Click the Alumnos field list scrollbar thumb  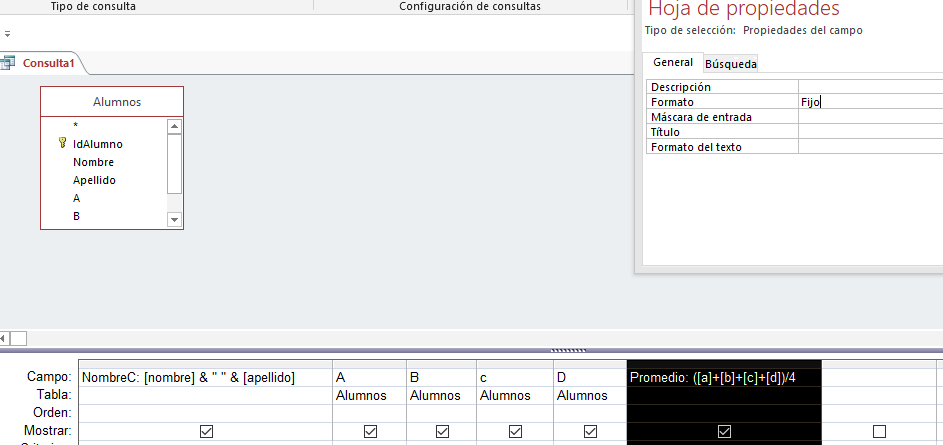(174, 164)
